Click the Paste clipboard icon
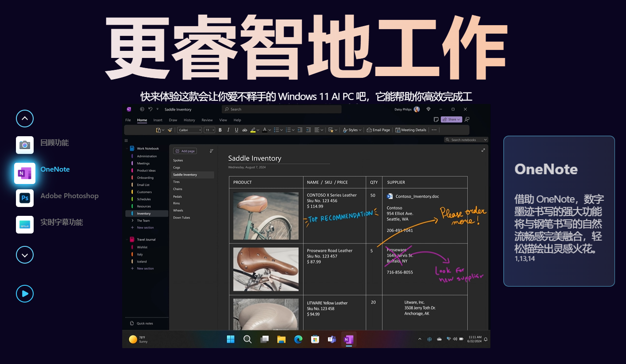 point(158,130)
